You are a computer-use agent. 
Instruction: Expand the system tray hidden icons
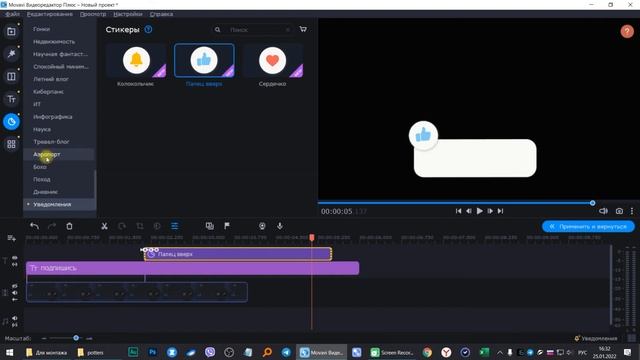click(500, 352)
